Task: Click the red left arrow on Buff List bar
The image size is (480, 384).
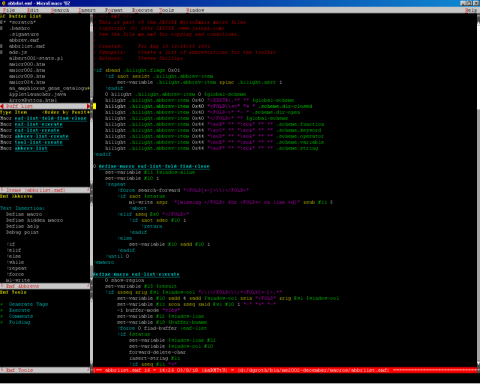Action: point(2,106)
